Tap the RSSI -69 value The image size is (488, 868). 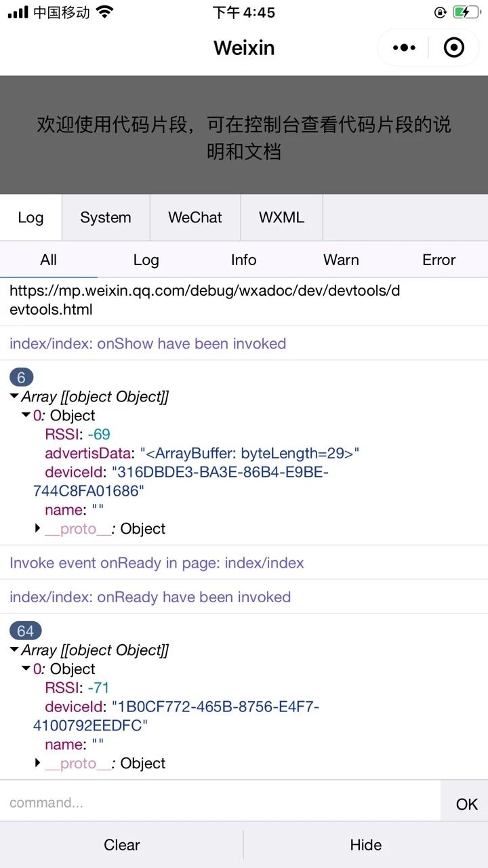click(99, 435)
